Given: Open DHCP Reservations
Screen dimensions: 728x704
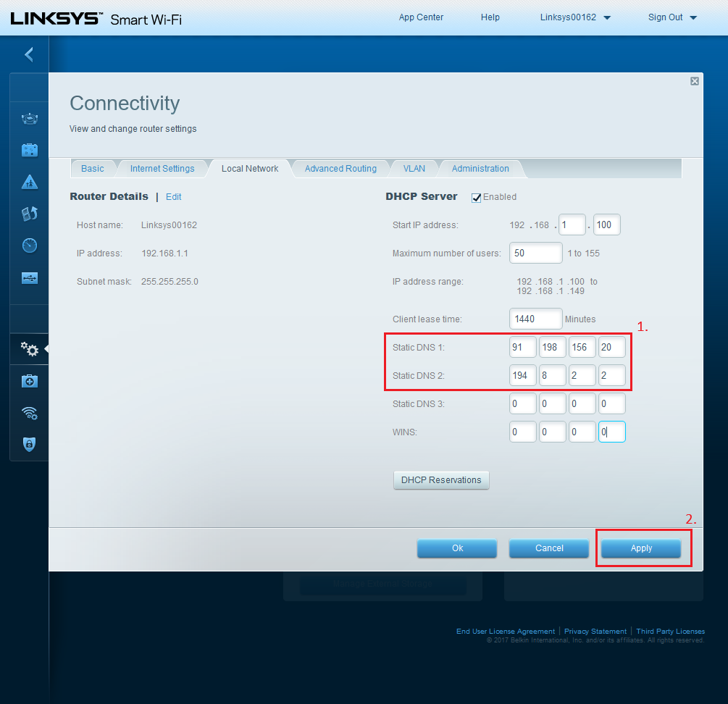Looking at the screenshot, I should pos(441,480).
